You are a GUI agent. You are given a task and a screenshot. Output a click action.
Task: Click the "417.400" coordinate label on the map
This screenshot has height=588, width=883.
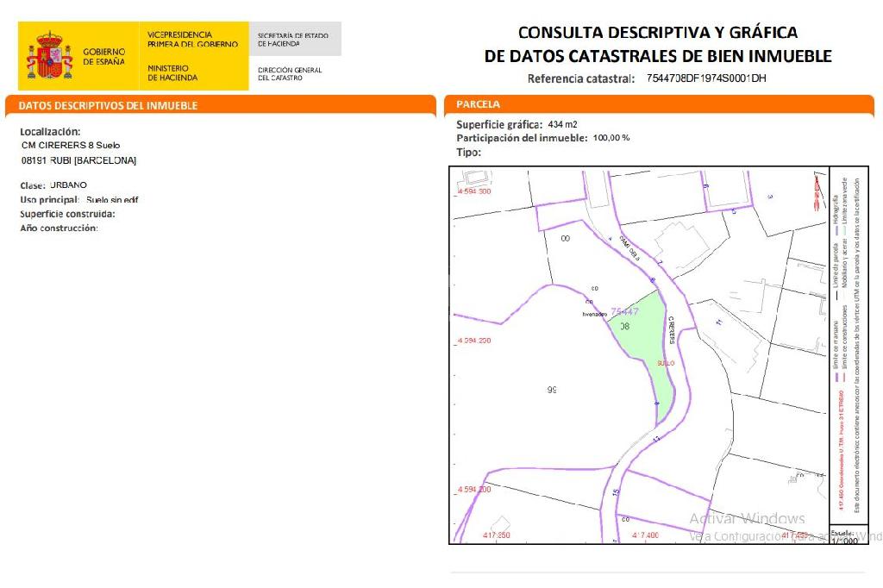click(x=645, y=535)
